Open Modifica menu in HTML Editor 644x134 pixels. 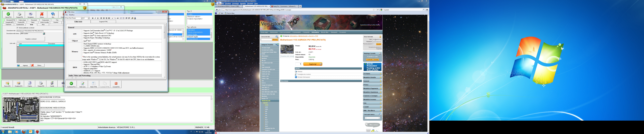(x=72, y=15)
